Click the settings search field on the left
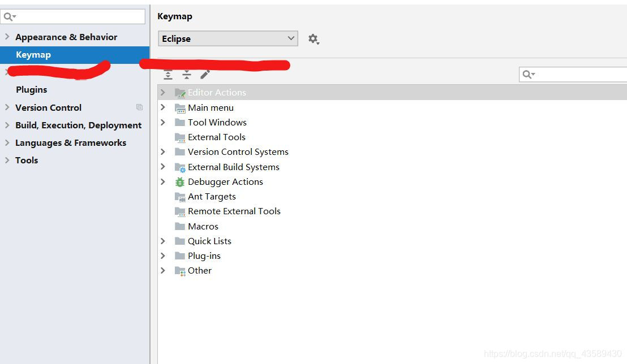This screenshot has width=627, height=364. (x=73, y=17)
